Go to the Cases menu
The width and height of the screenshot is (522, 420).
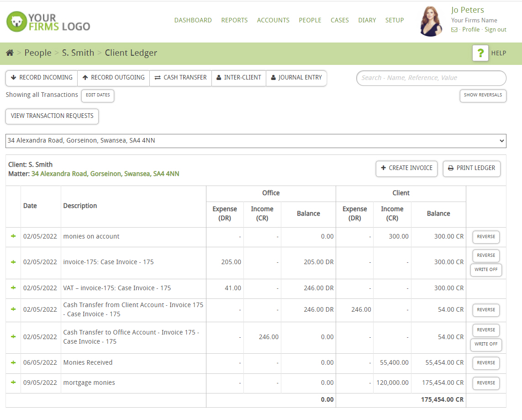tap(339, 20)
